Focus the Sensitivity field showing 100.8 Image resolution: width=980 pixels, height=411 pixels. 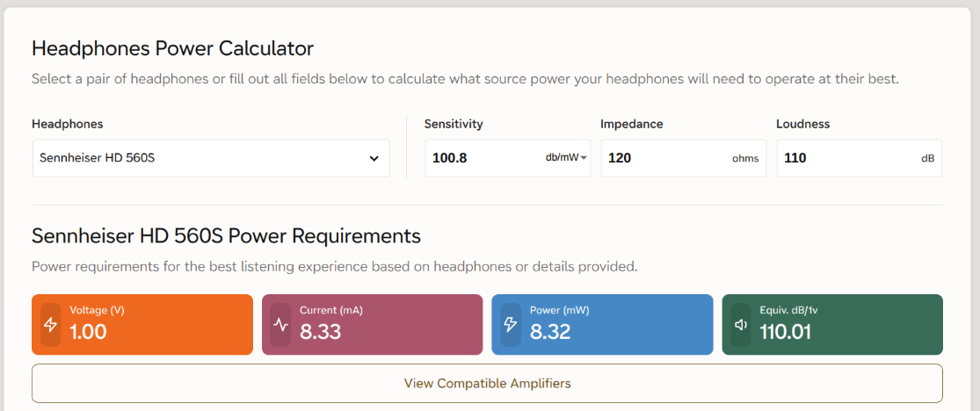pyautogui.click(x=484, y=158)
